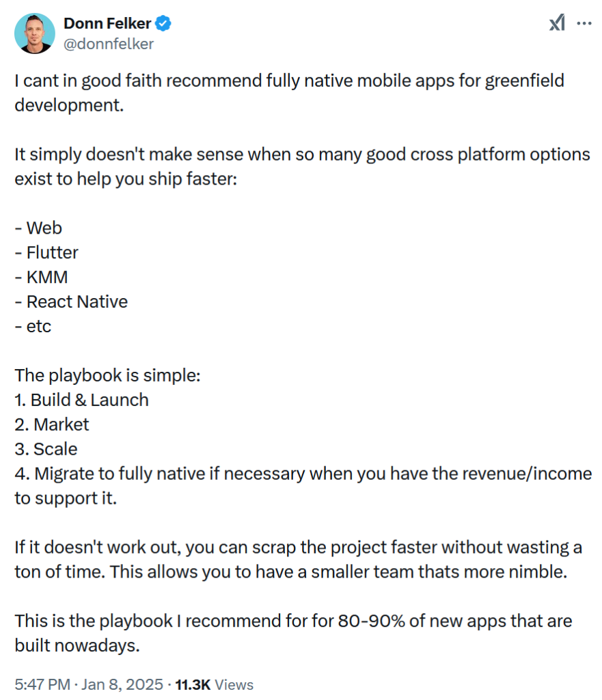Image resolution: width=602 pixels, height=700 pixels.
Task: Click the paragraph starting 'If it doesn't work out'
Action: tap(298, 559)
